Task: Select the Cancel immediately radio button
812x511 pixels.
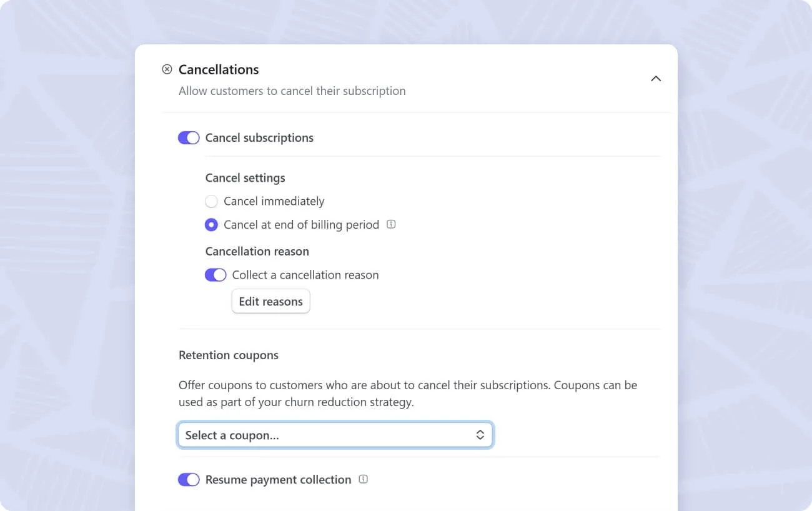Action: click(x=212, y=201)
